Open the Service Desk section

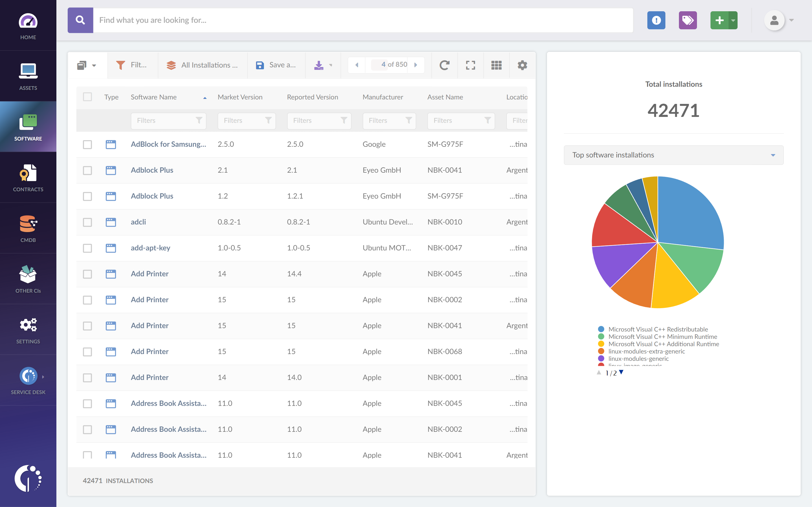(28, 379)
